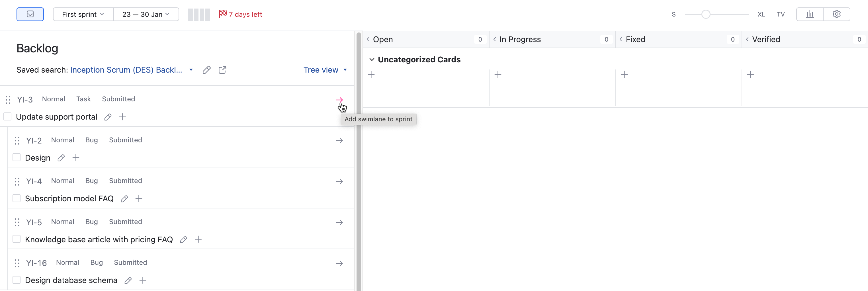The image size is (868, 291).
Task: Select the Design issue checkbox
Action: click(17, 158)
